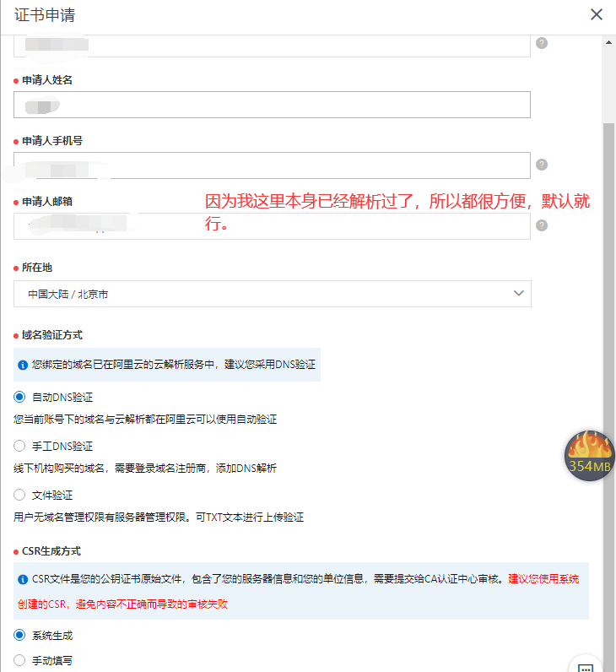Click the topmost partially visible input field
This screenshot has height=672, width=616.
click(272, 46)
